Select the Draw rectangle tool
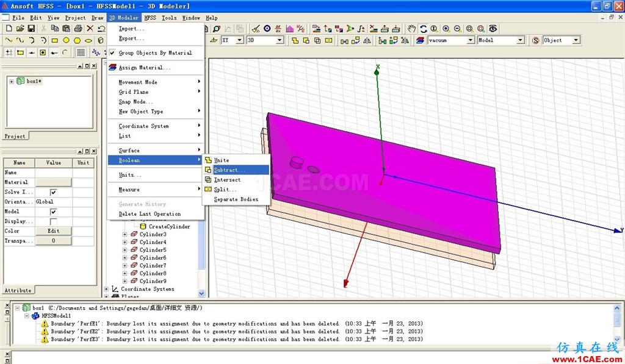 coord(54,40)
